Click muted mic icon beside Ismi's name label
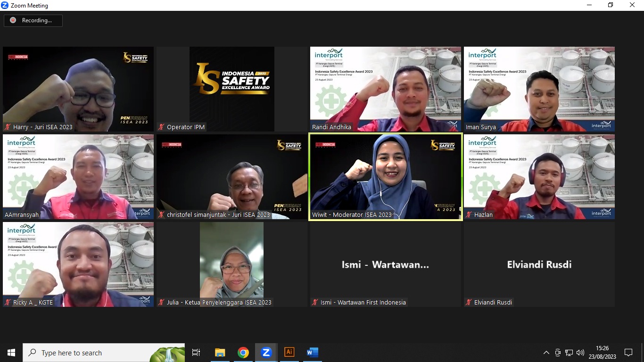Viewport: 644px width, 362px height. 315,303
